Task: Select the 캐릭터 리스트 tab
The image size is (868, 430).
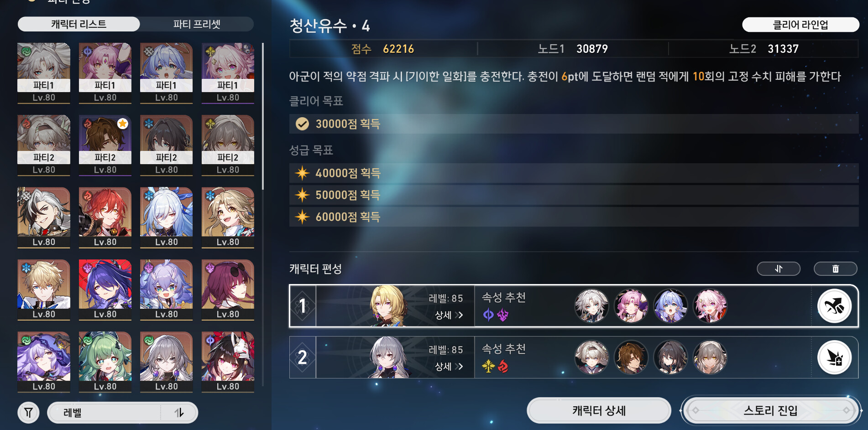Action: point(78,24)
